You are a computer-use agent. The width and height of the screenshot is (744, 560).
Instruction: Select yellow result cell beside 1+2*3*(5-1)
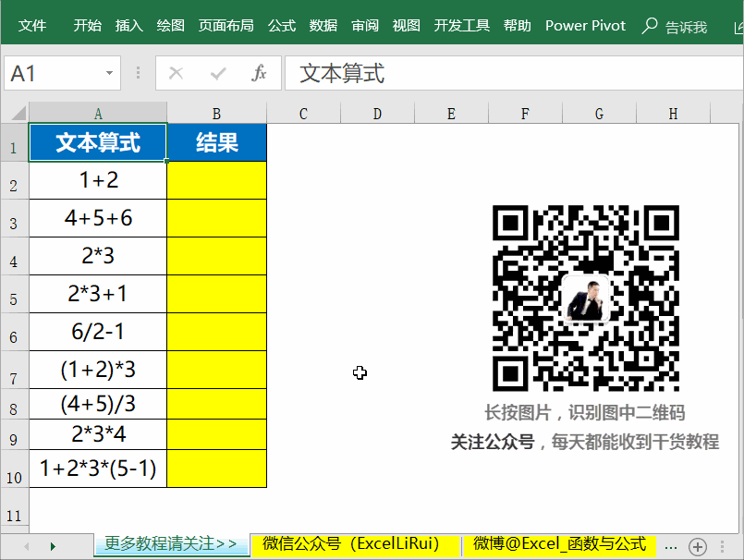click(217, 469)
